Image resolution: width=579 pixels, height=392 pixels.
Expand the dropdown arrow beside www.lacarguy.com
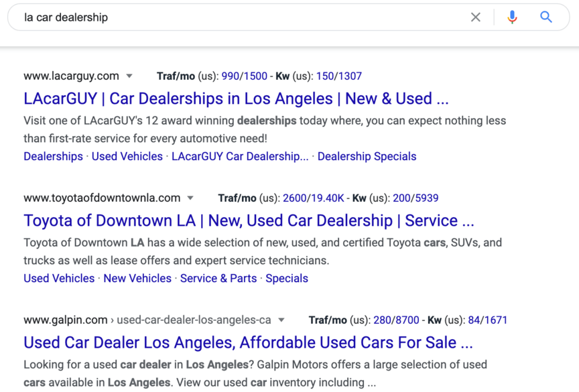[129, 76]
